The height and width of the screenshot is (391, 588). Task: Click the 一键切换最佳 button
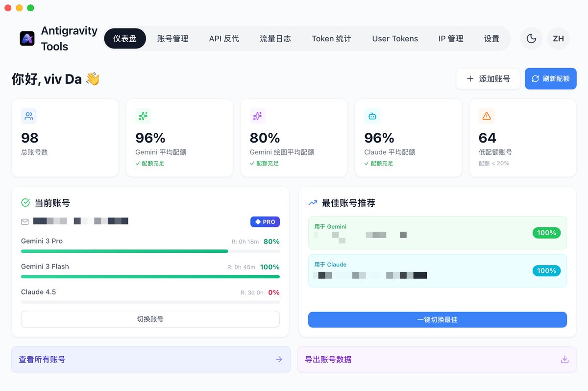click(438, 319)
